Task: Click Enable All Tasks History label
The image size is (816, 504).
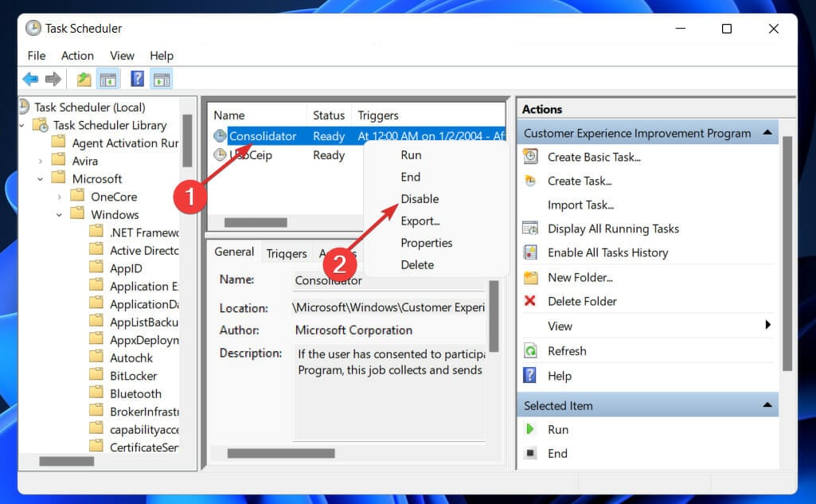Action: click(608, 252)
